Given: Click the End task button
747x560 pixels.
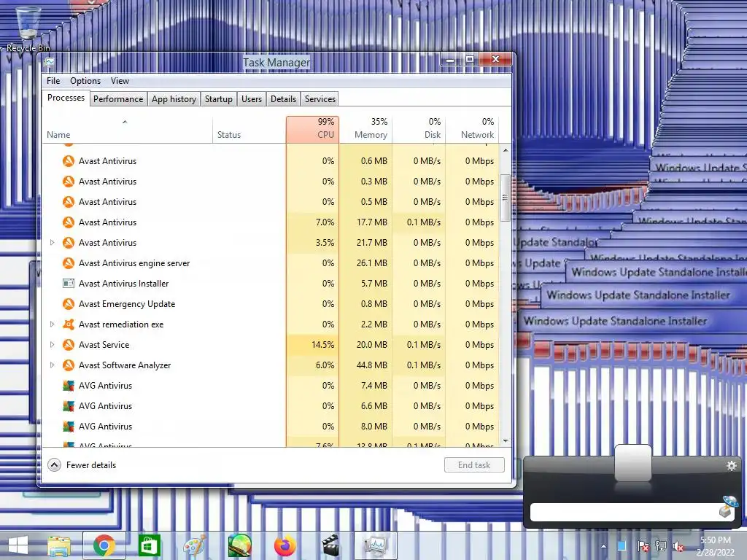Looking at the screenshot, I should point(474,465).
